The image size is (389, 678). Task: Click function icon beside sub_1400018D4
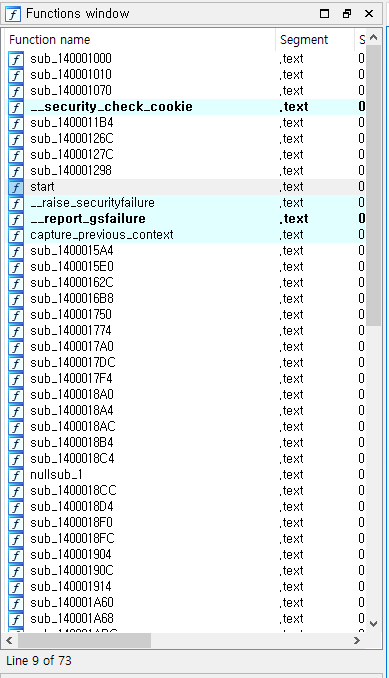click(16, 507)
